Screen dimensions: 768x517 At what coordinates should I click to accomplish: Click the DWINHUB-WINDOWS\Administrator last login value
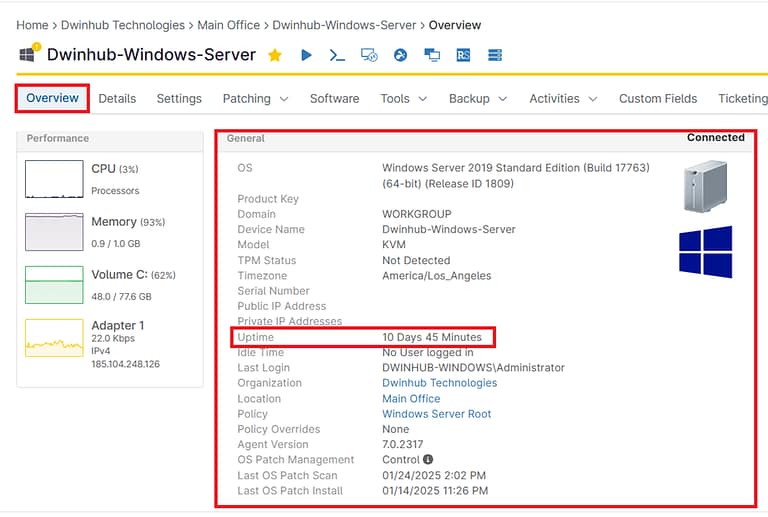point(473,368)
